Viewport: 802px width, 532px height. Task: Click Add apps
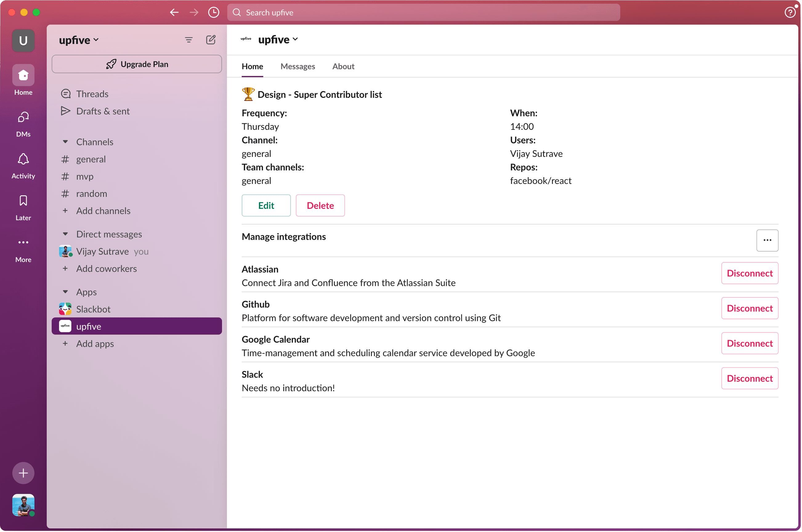(x=137, y=343)
